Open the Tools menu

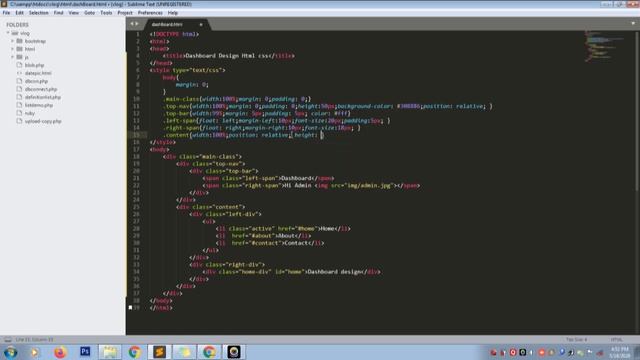[106, 13]
